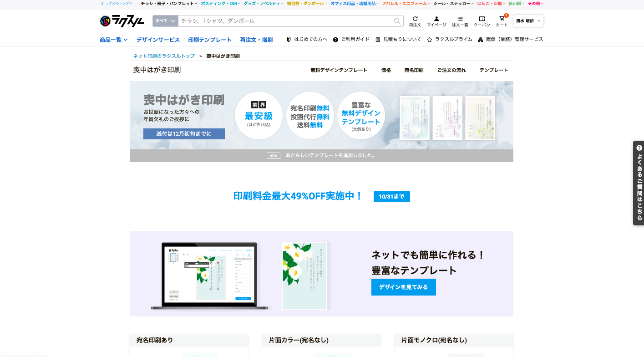The image size is (644, 357).
Task: Open the デザインサービス menu item
Action: 158,40
